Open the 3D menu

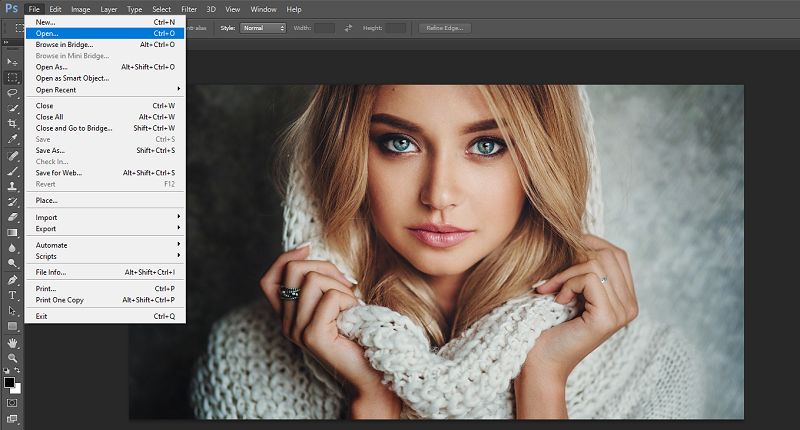coord(211,9)
